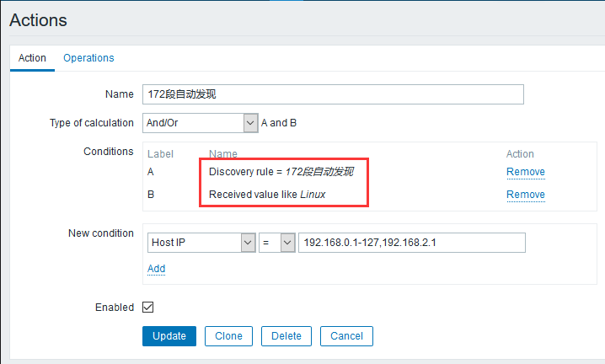This screenshot has width=605, height=364.
Task: Click the Add new condition link
Action: tap(156, 269)
